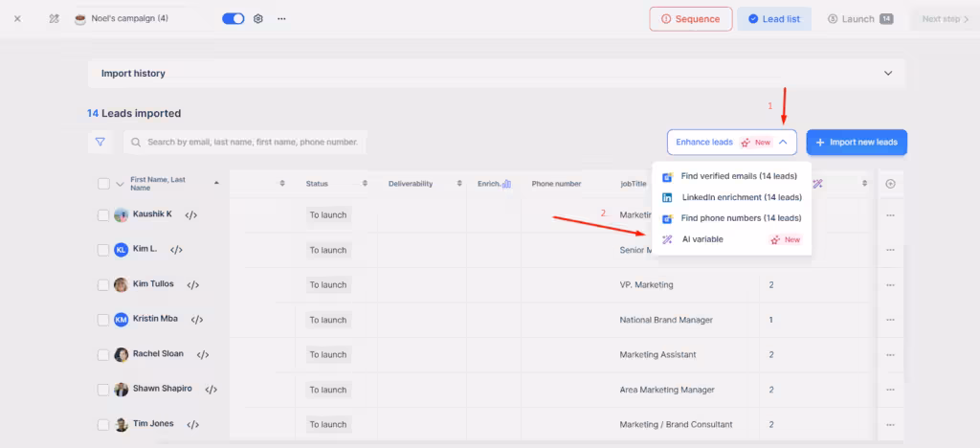Screen dimensions: 980x448
Task: Click the lead search input field
Action: point(253,142)
